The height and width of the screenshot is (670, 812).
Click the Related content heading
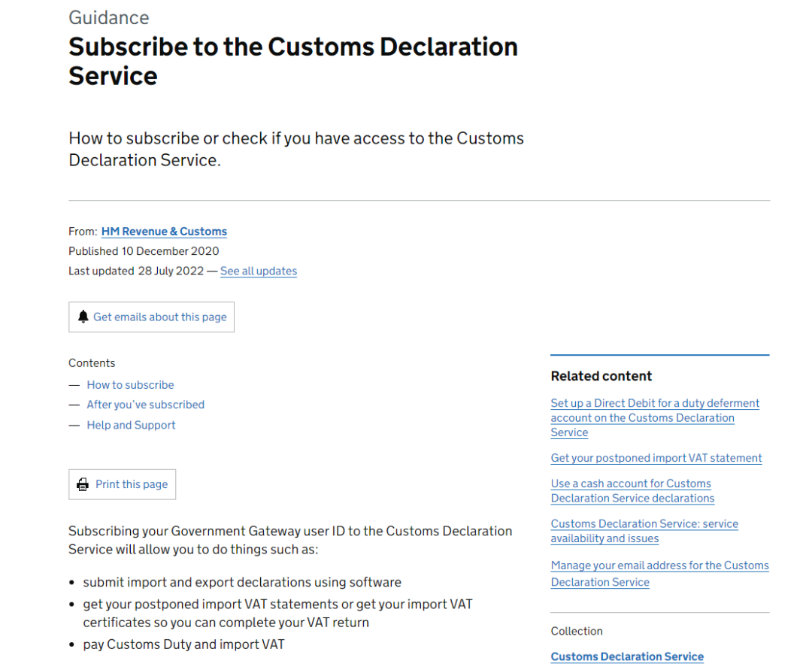(601, 376)
